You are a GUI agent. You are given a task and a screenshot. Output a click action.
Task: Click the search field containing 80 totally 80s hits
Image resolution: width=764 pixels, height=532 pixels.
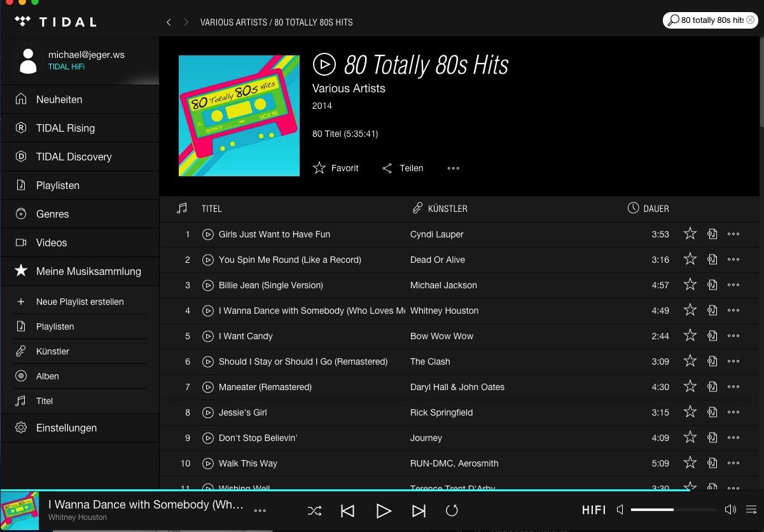(x=711, y=20)
